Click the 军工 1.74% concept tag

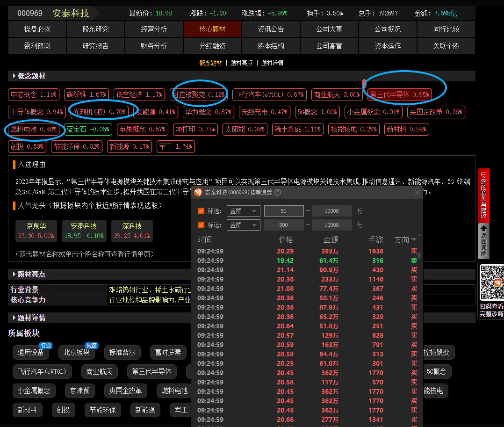pyautogui.click(x=175, y=147)
